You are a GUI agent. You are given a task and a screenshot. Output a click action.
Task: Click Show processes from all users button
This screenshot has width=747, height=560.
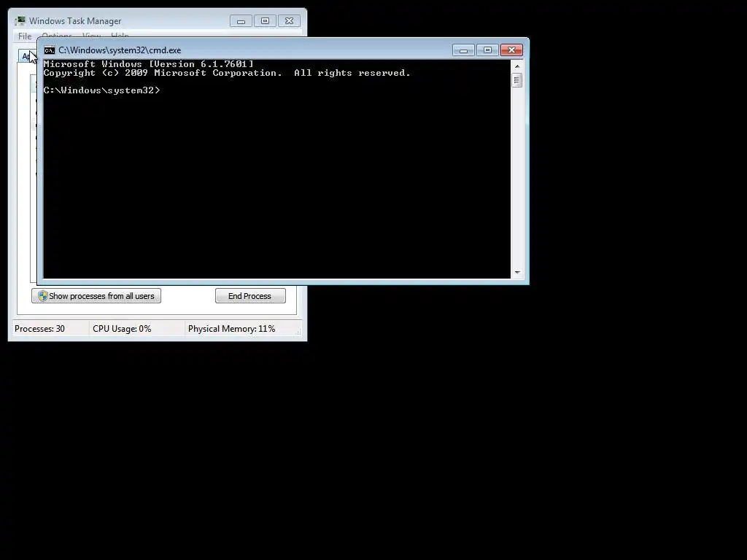[96, 296]
